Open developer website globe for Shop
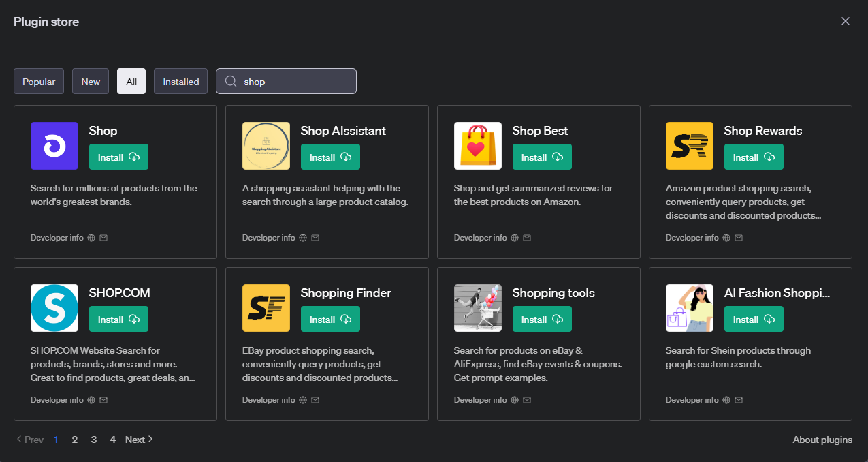This screenshot has width=868, height=462. pyautogui.click(x=91, y=238)
